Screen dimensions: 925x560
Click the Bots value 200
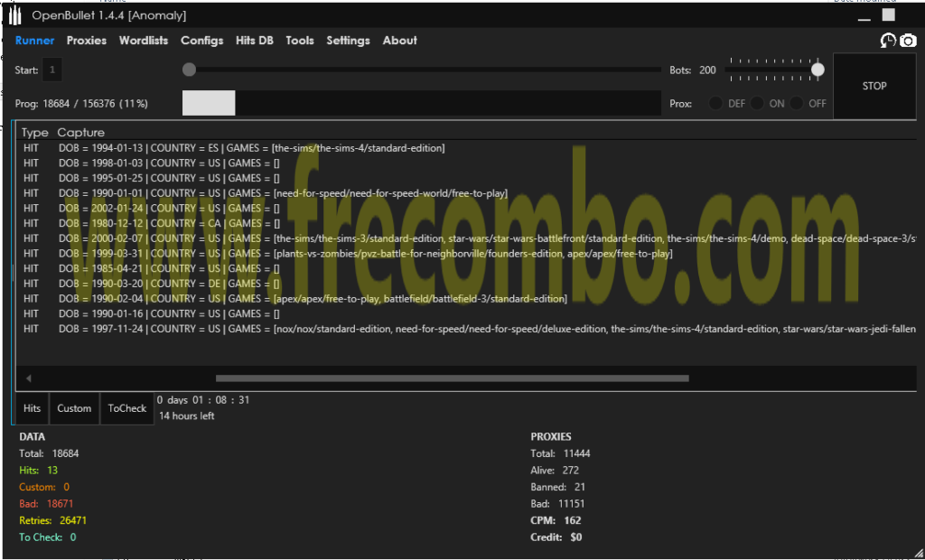click(708, 70)
